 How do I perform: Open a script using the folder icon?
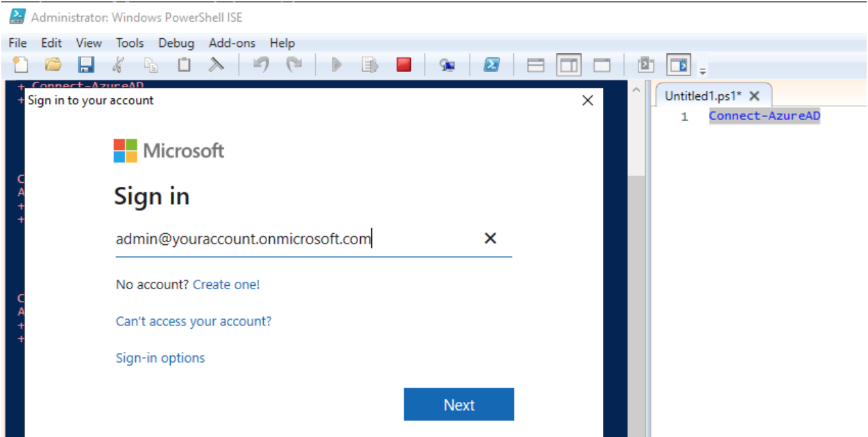click(x=53, y=64)
